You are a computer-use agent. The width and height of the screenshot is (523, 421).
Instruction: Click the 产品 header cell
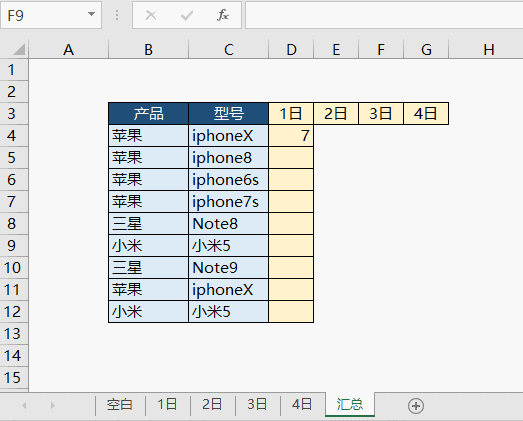point(148,114)
